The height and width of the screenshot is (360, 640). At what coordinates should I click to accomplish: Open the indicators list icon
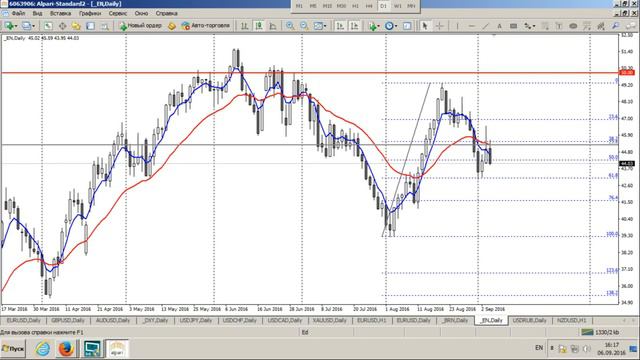tap(372, 26)
